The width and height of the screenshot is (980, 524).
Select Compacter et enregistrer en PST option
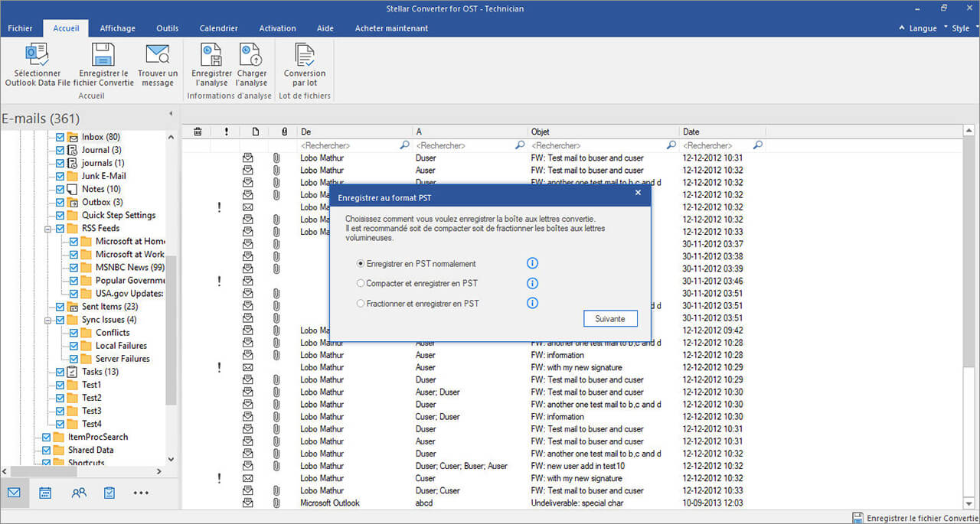tap(361, 284)
